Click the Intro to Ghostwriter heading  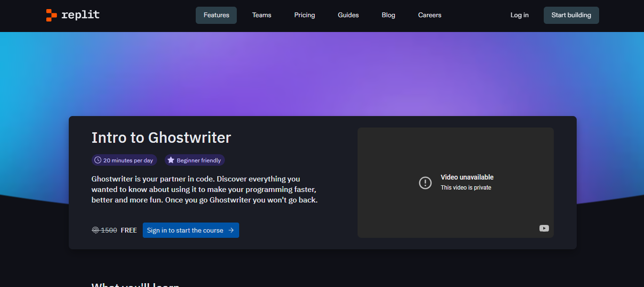point(161,138)
